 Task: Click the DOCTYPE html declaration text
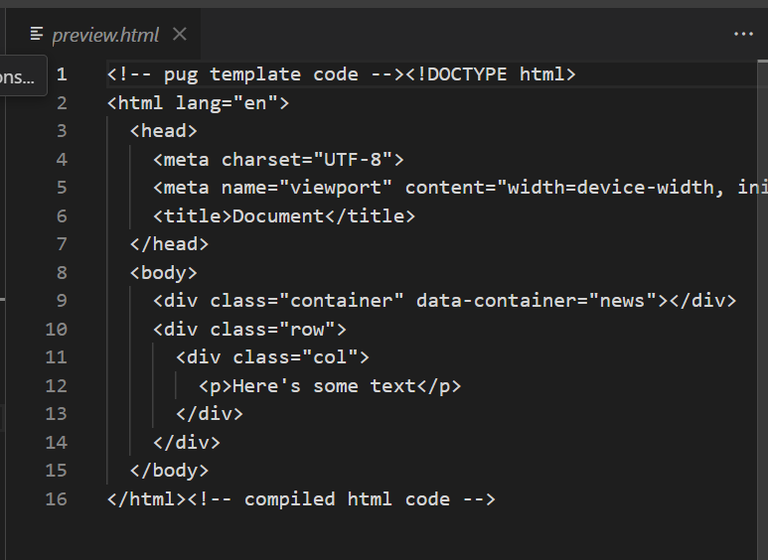pos(490,74)
